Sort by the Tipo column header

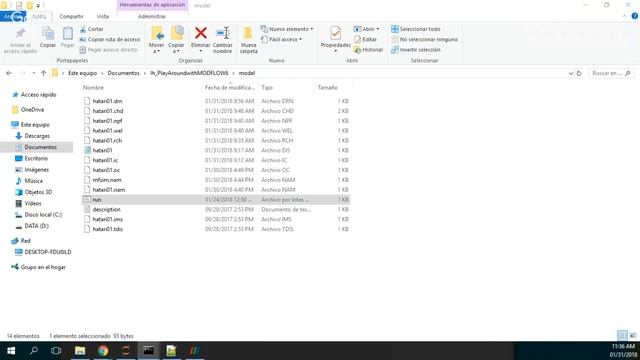click(x=267, y=87)
